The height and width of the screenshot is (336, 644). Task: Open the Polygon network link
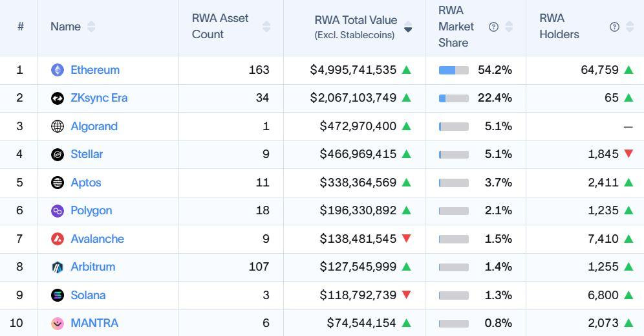tap(91, 210)
